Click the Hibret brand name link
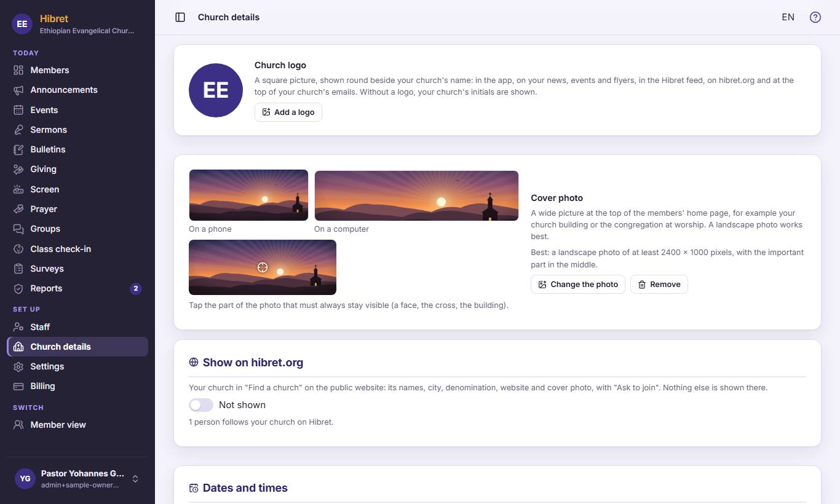 (x=54, y=18)
